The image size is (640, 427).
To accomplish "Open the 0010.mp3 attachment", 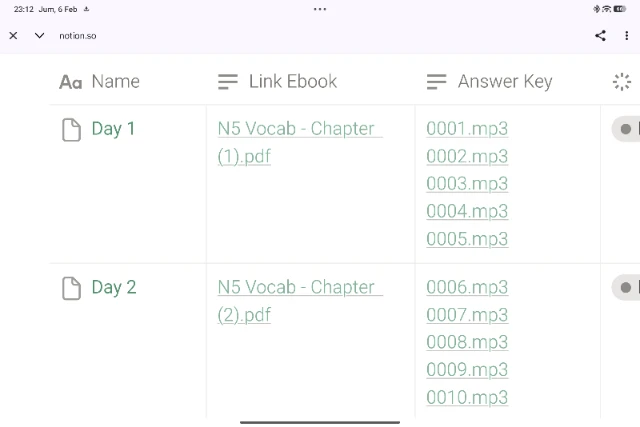I will point(467,398).
